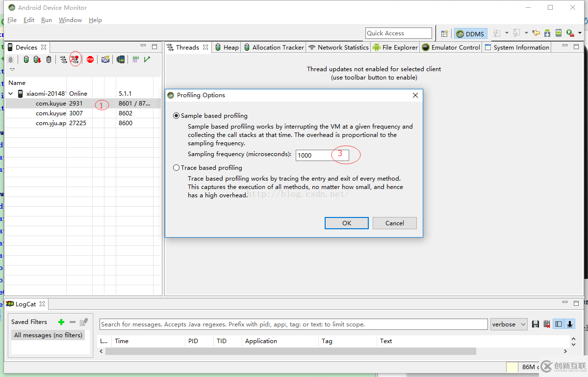The width and height of the screenshot is (588, 377).
Task: Click the remove LogCat filter minus icon
Action: (x=73, y=322)
